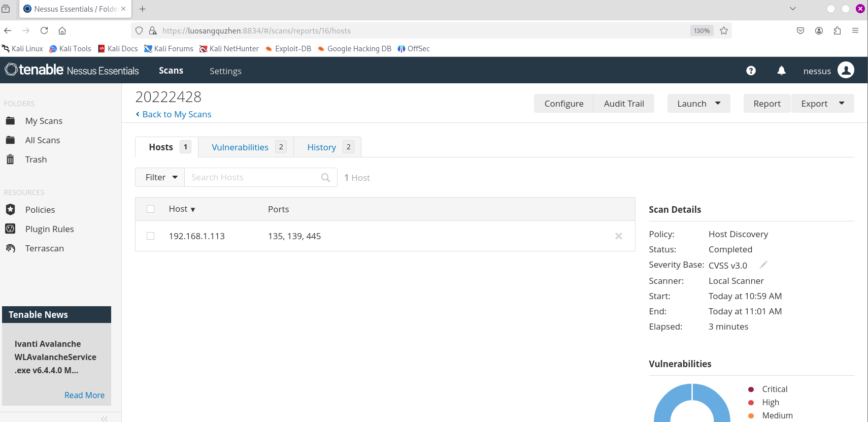Bookmark this page with the star icon
868x422 pixels.
[x=724, y=30]
